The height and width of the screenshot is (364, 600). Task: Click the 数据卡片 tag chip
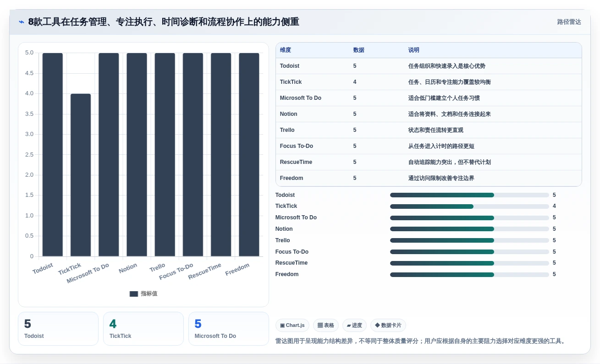[x=388, y=326]
